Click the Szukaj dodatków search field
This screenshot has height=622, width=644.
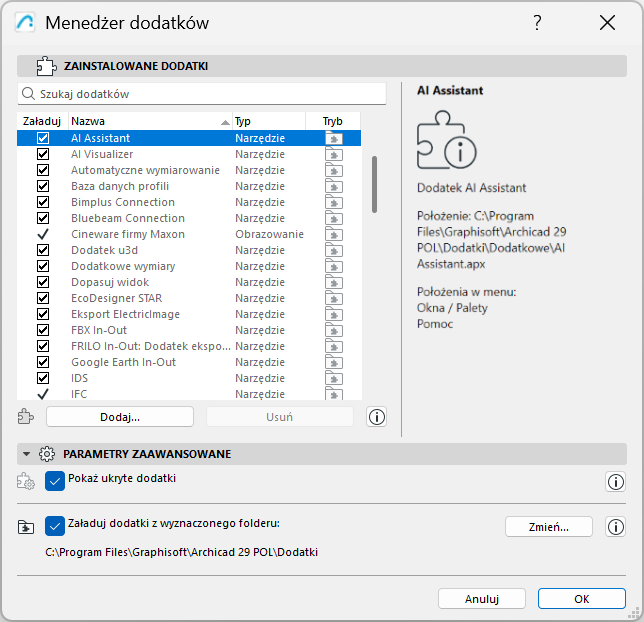pos(202,94)
